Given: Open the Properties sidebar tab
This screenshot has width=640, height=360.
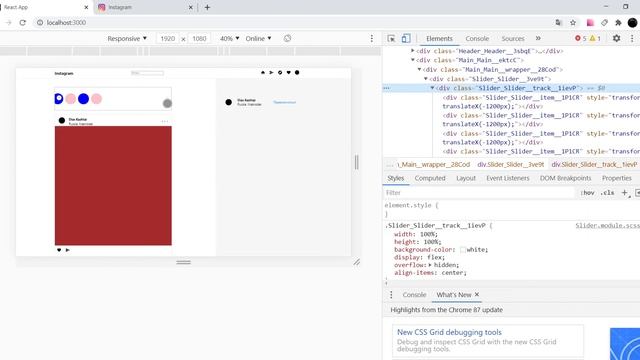Looking at the screenshot, I should tap(616, 178).
